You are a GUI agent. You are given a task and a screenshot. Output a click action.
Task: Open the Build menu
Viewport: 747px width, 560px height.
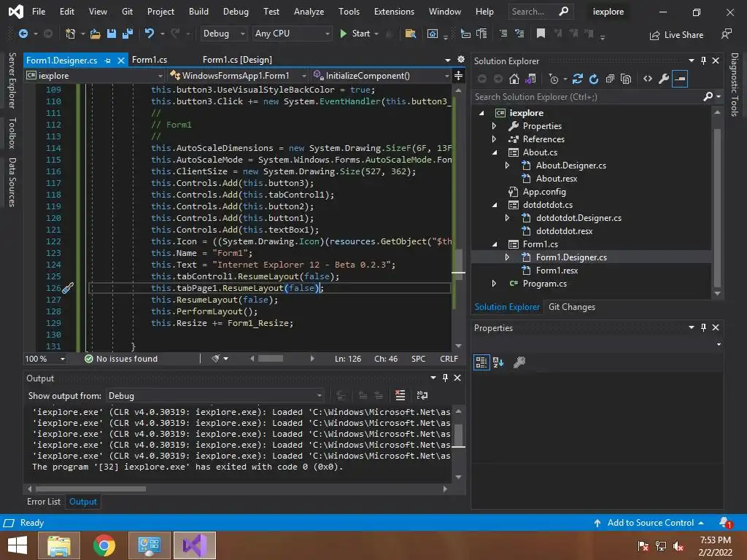(x=198, y=12)
